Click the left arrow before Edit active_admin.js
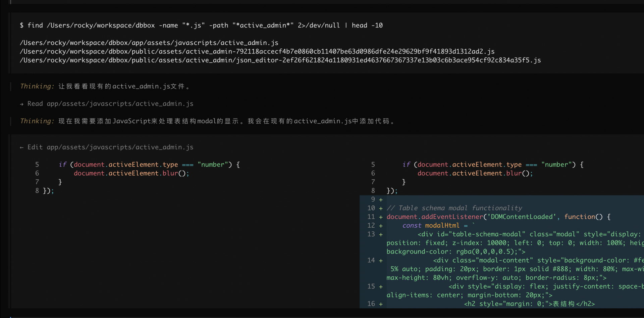644x318 pixels. 22,147
